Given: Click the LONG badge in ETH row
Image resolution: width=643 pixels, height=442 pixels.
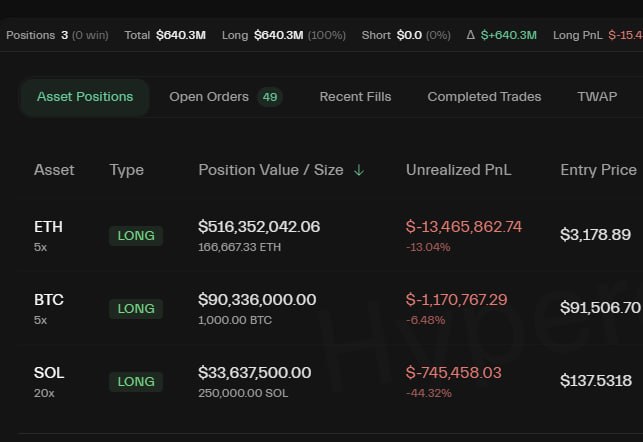Looking at the screenshot, I should tap(136, 236).
